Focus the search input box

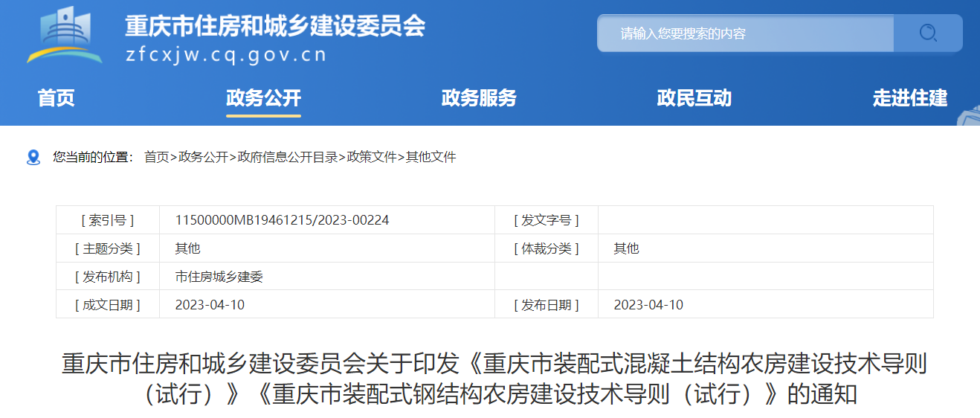[x=745, y=33]
